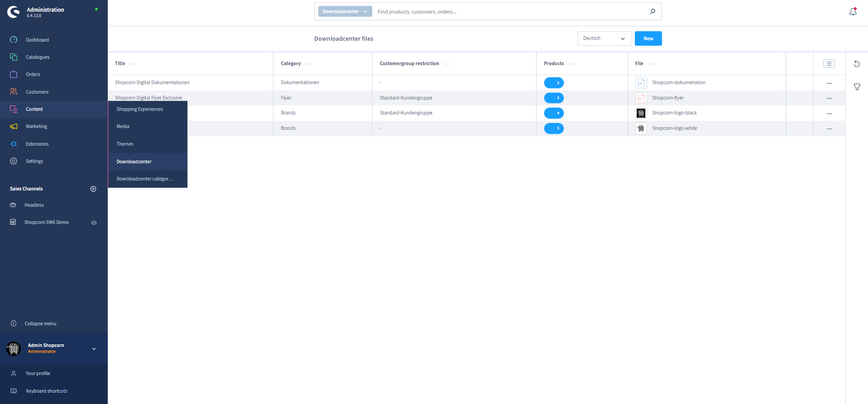The height and width of the screenshot is (404, 868).
Task: Click the search magnifier icon
Action: coord(652,11)
